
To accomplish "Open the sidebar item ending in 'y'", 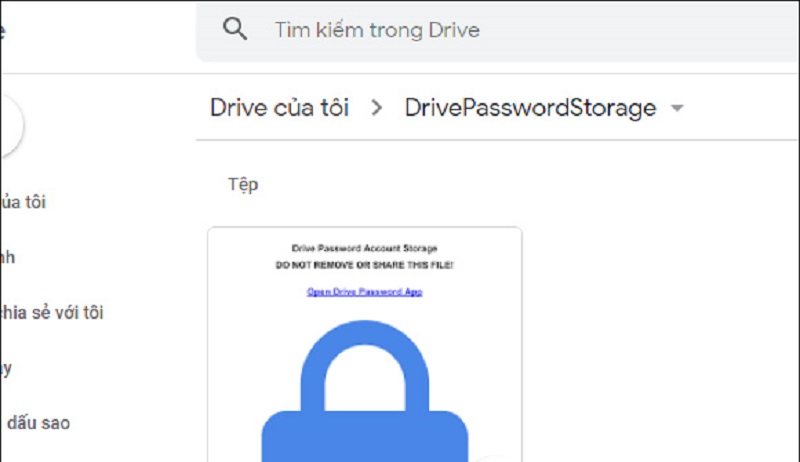I will tap(6, 368).
